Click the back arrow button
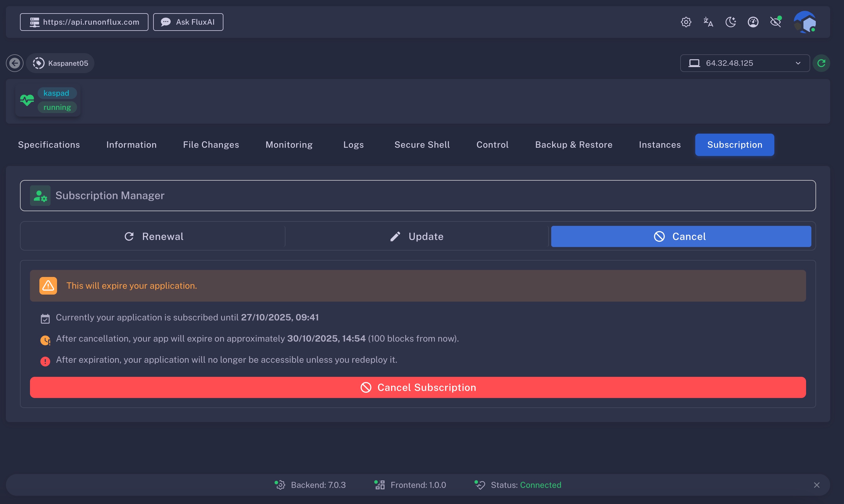The height and width of the screenshot is (504, 844). pyautogui.click(x=15, y=63)
